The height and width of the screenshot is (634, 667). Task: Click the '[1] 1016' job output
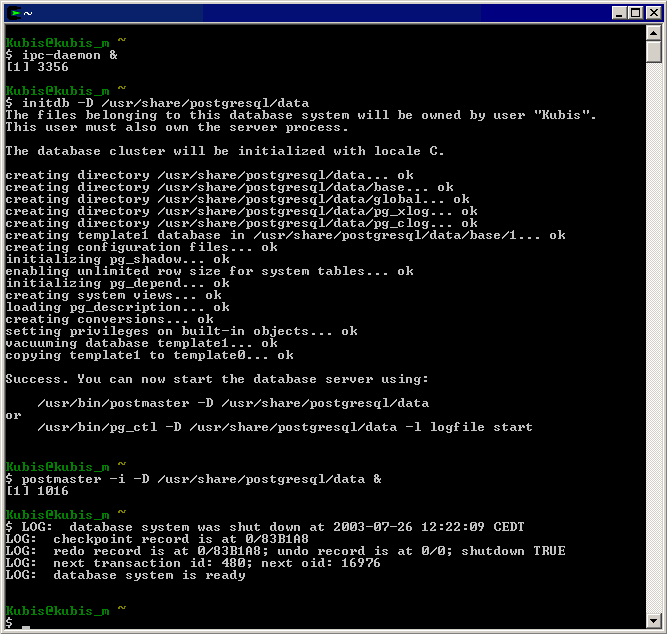tap(37, 491)
